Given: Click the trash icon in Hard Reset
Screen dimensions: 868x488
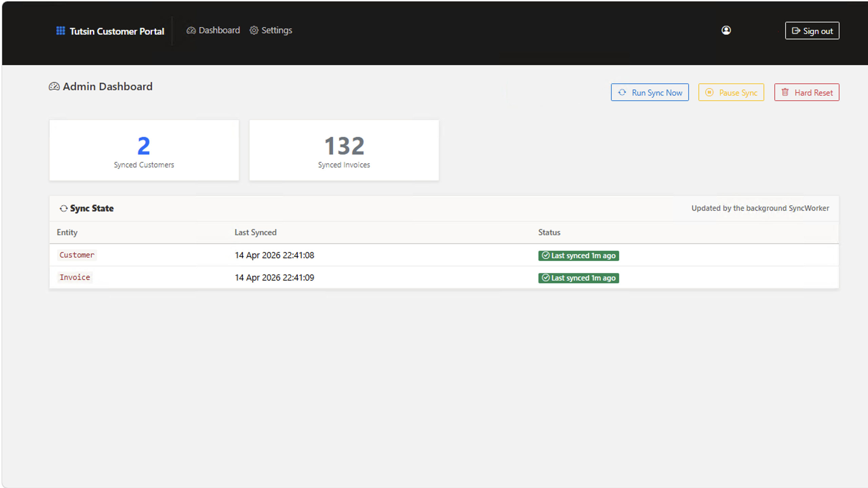Looking at the screenshot, I should [785, 92].
